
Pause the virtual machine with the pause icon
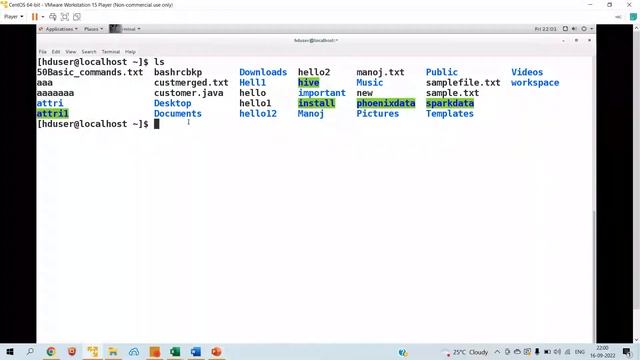(35, 17)
